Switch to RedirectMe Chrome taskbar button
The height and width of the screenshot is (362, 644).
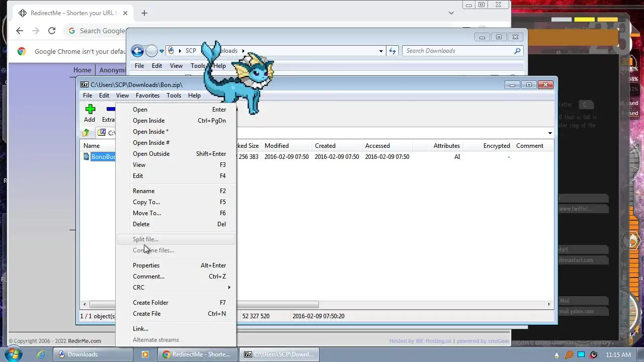click(x=198, y=354)
